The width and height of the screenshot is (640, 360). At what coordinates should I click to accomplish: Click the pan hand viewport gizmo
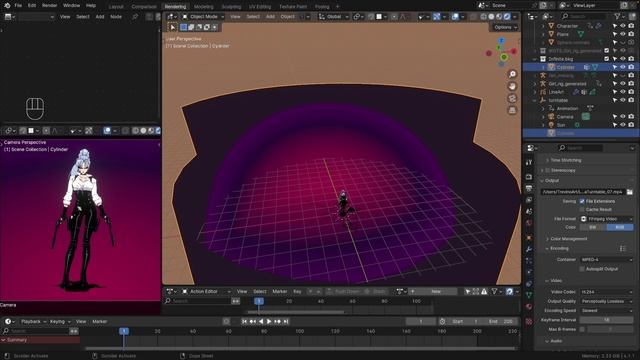coord(512,86)
